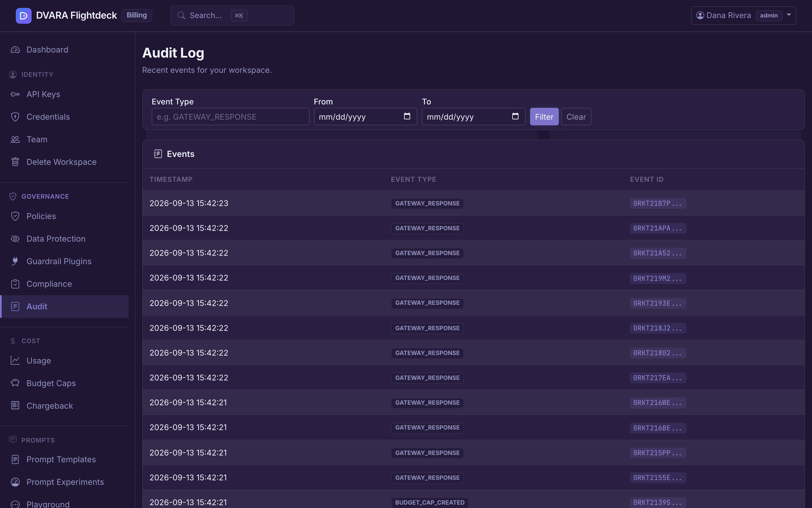The height and width of the screenshot is (508, 812).
Task: Focus the top Search box
Action: pos(232,16)
